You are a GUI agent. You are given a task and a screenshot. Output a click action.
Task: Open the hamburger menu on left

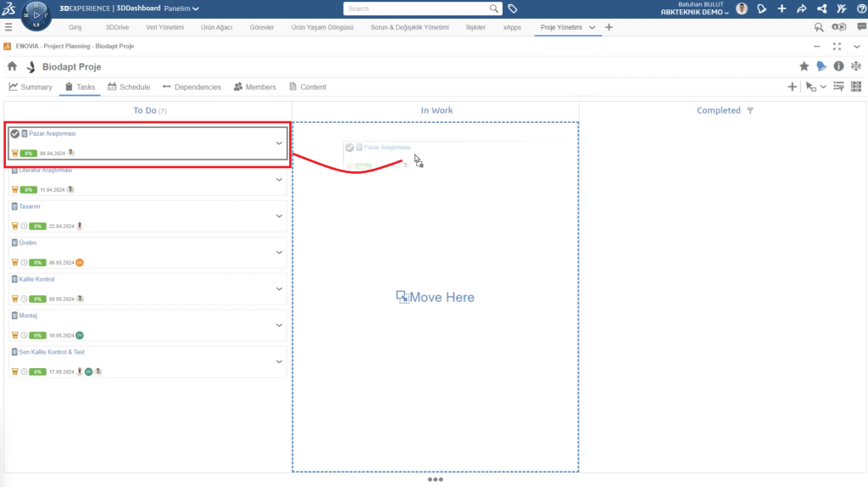coord(8,27)
